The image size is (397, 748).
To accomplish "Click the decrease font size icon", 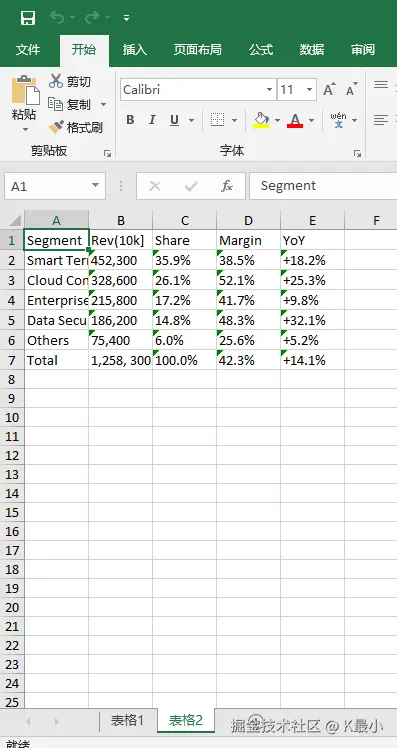I will click(x=352, y=89).
